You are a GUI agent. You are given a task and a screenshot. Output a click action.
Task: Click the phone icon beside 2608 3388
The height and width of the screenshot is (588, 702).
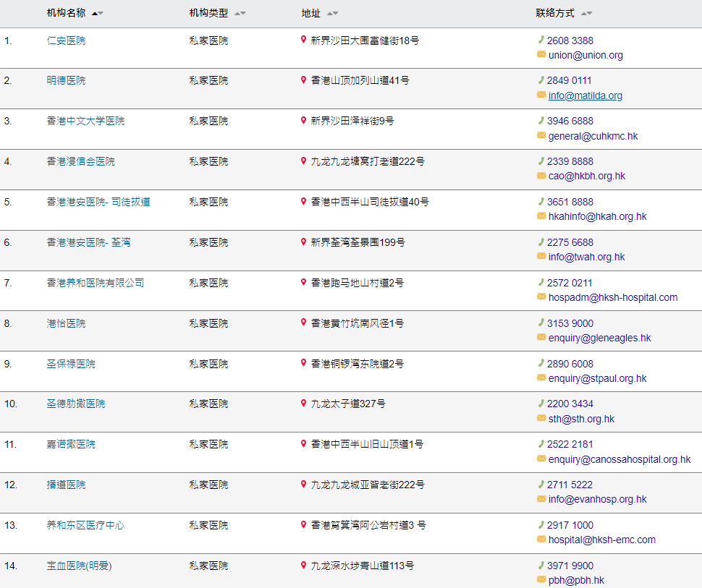tap(541, 40)
